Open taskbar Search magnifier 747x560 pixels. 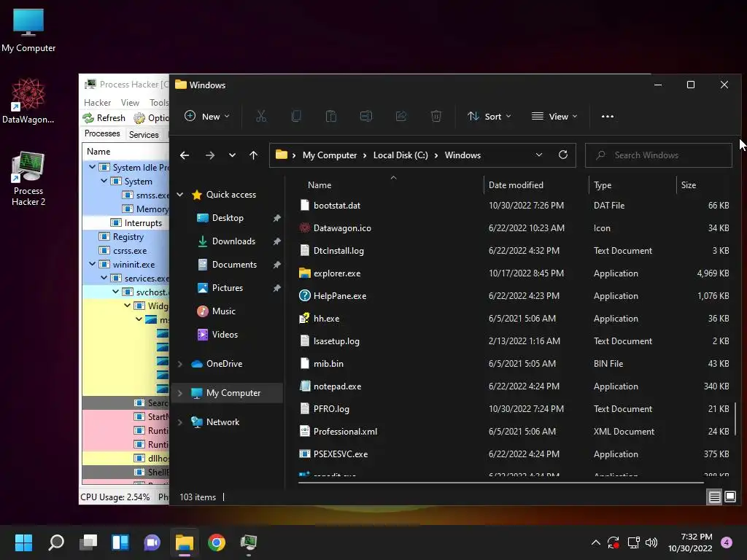(x=56, y=542)
